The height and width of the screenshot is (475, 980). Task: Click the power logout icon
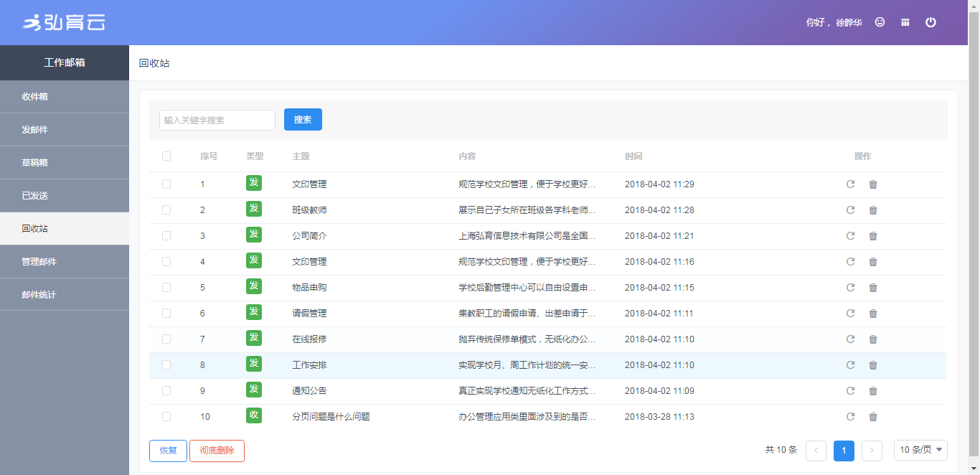(930, 22)
